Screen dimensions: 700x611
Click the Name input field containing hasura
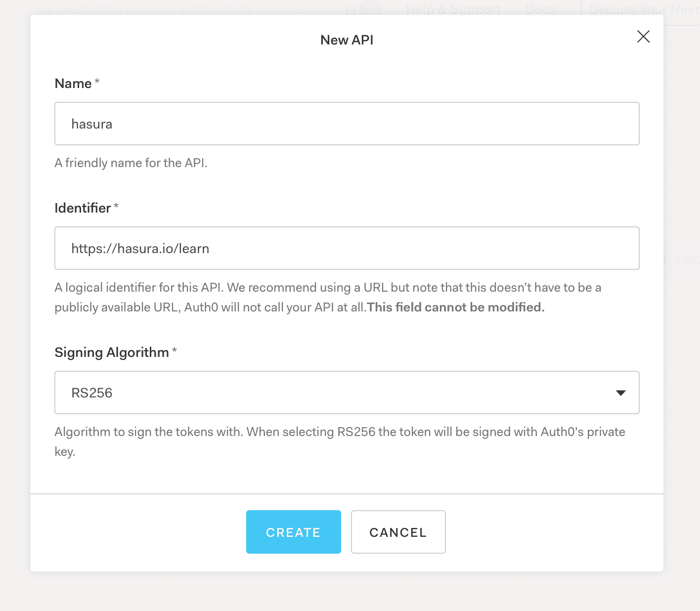coord(347,124)
